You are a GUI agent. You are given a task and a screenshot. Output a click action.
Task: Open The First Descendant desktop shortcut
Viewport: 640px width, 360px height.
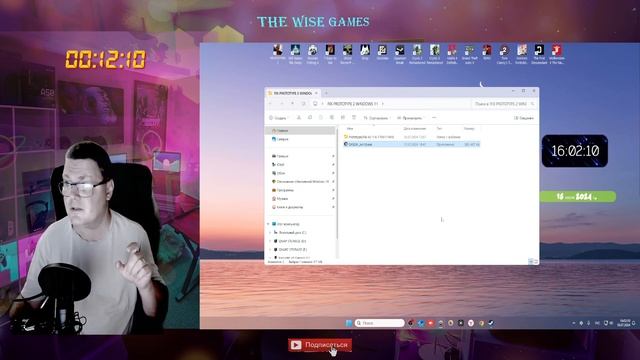[x=539, y=54]
